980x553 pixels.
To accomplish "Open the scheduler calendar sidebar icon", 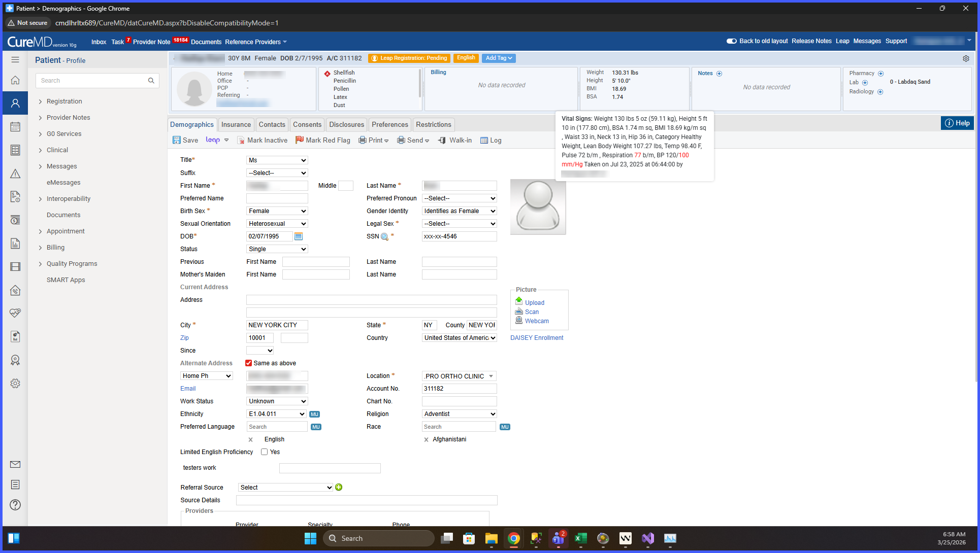I will tap(15, 127).
